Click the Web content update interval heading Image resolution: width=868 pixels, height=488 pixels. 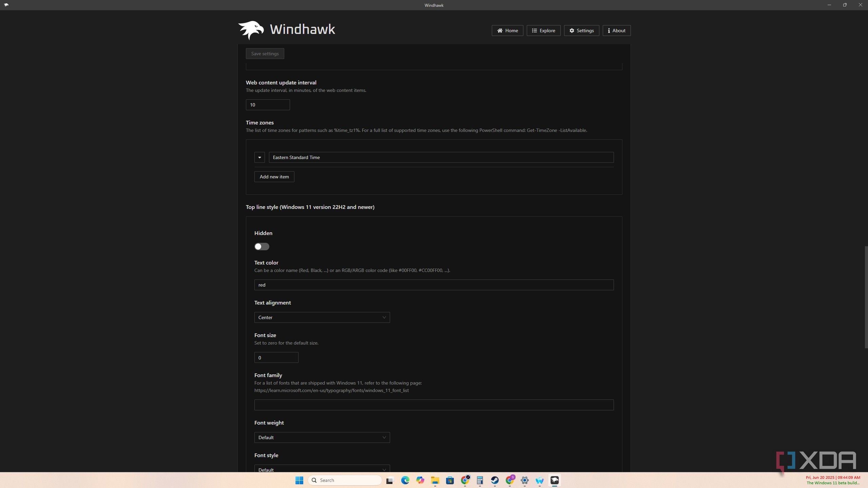coord(281,82)
